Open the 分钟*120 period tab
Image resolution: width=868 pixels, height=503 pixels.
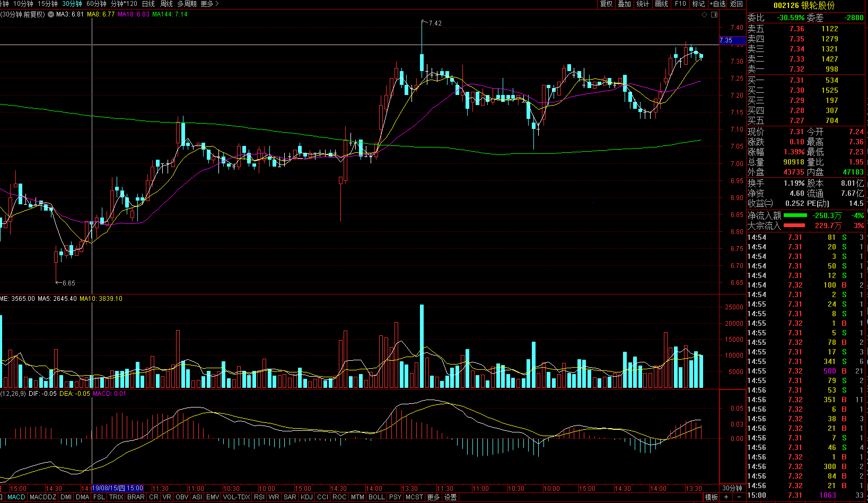pyautogui.click(x=124, y=4)
